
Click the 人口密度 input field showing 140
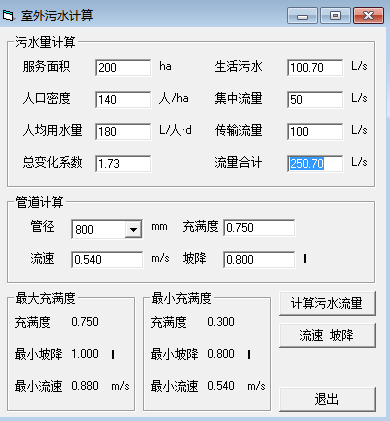click(123, 100)
